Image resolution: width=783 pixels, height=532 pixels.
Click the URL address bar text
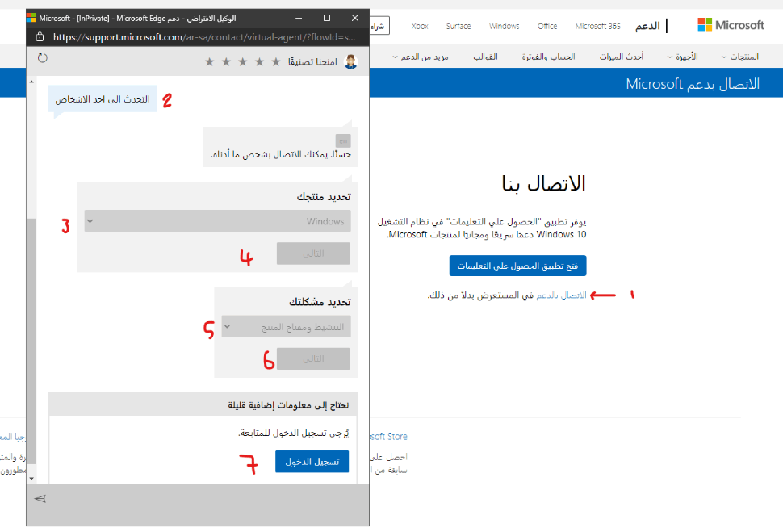204,37
